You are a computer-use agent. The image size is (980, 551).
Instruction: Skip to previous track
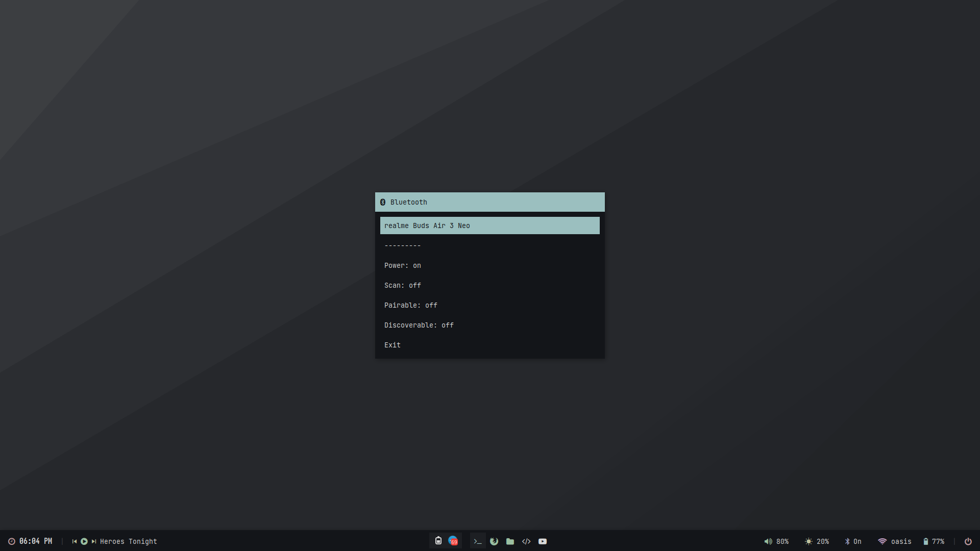[x=75, y=541]
